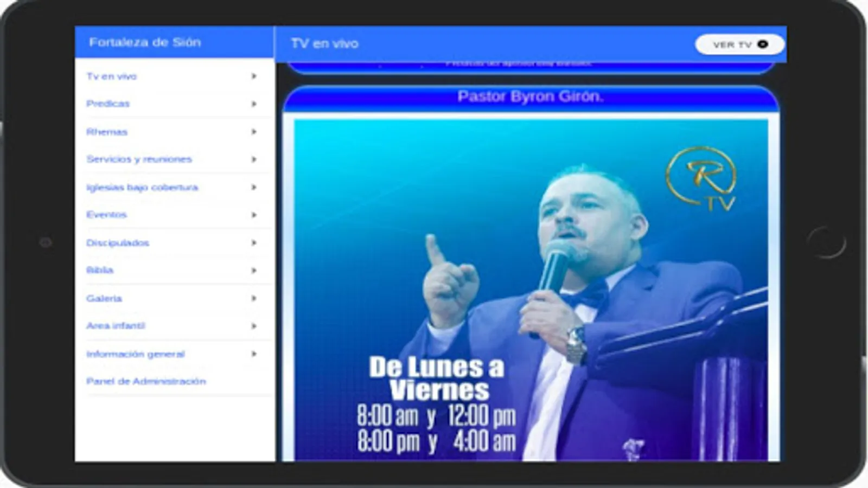Go to Servicios y reuniones
Screen dimensions: 868x488
click(x=174, y=159)
